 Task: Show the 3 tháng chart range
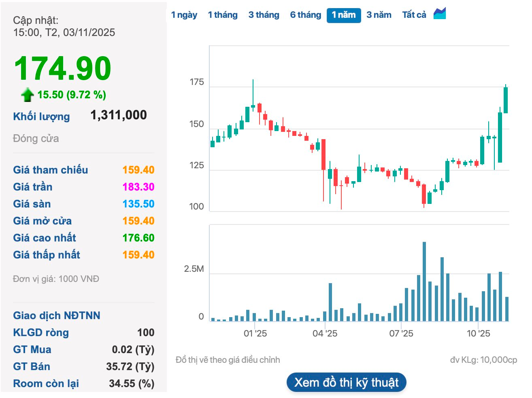coord(264,15)
